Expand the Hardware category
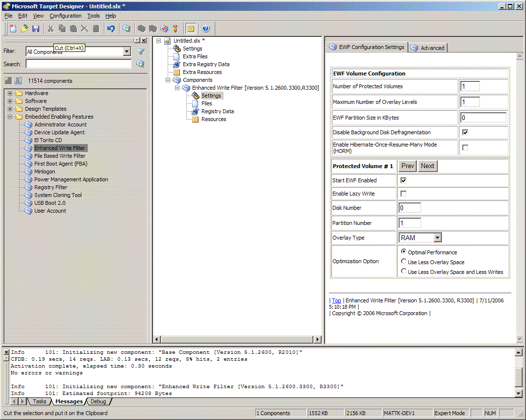This screenshot has width=526, height=420. (10, 93)
